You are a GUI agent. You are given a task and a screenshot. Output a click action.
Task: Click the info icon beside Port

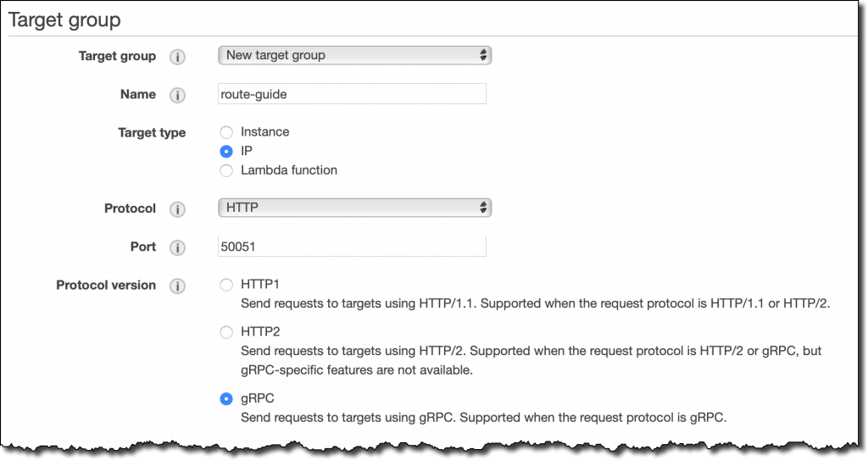(177, 247)
